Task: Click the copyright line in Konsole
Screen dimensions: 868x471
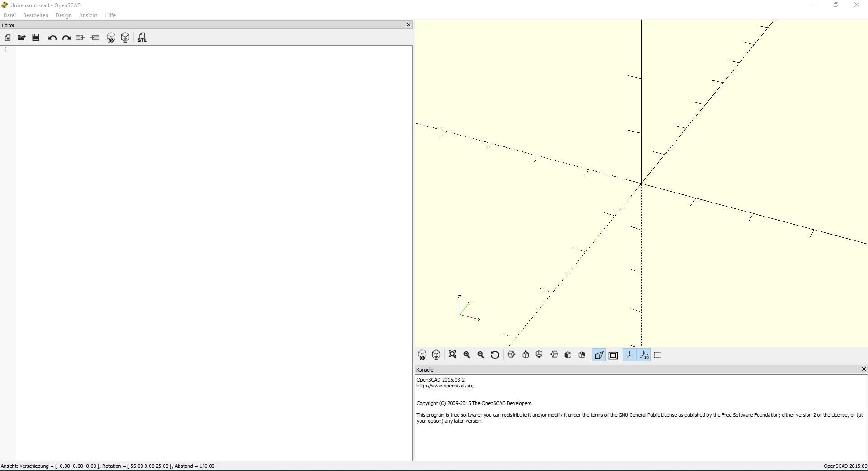Action: [474, 403]
